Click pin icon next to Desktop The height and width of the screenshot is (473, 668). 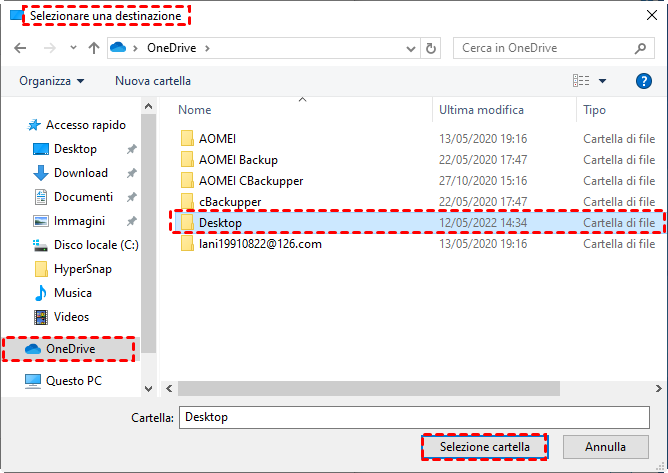coord(132,149)
